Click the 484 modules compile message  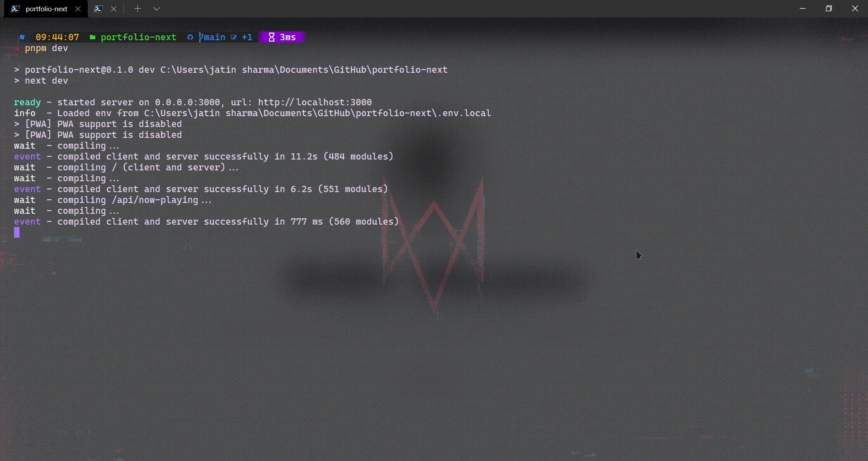click(203, 157)
